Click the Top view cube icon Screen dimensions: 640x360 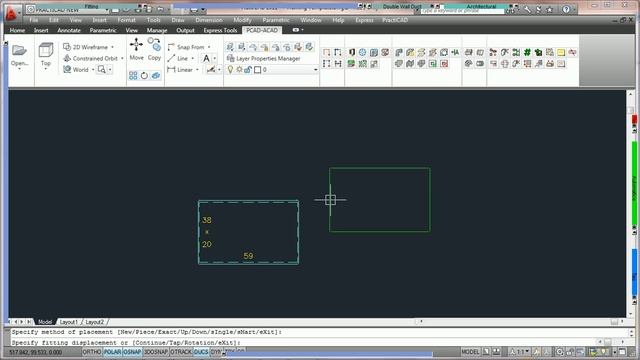click(46, 50)
